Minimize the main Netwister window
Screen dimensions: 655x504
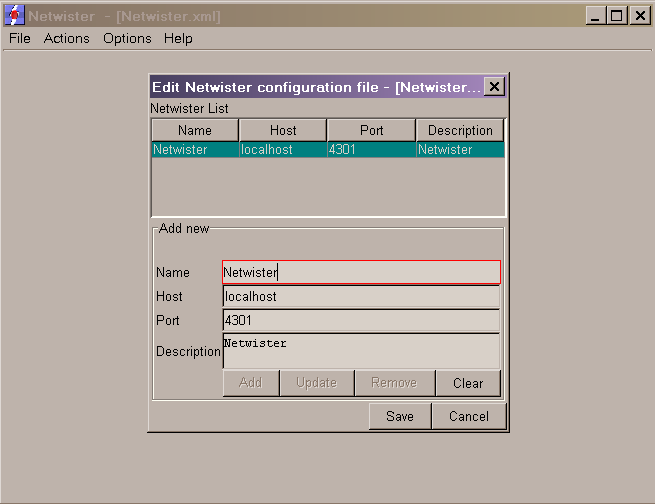596,16
